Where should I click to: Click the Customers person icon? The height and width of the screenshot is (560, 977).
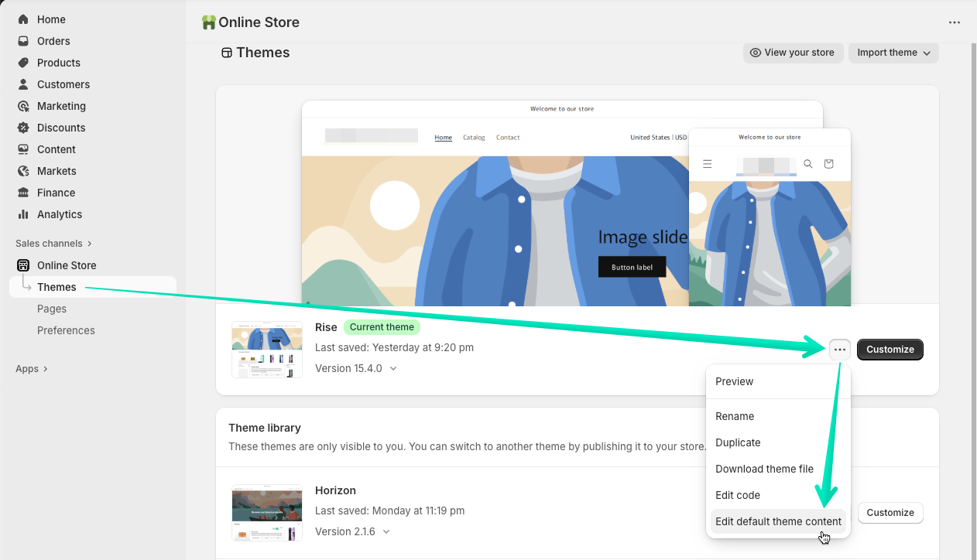coord(23,84)
